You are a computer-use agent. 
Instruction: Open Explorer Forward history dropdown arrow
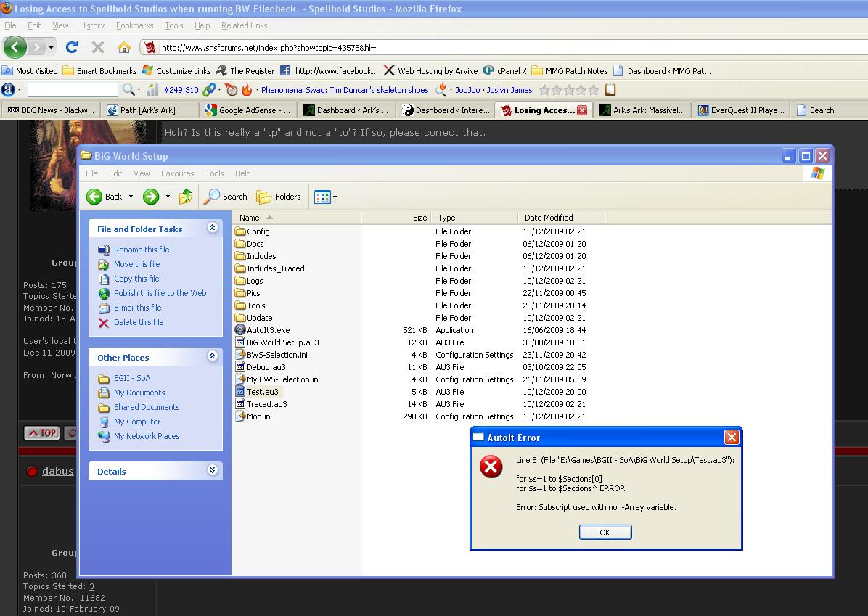(x=168, y=197)
